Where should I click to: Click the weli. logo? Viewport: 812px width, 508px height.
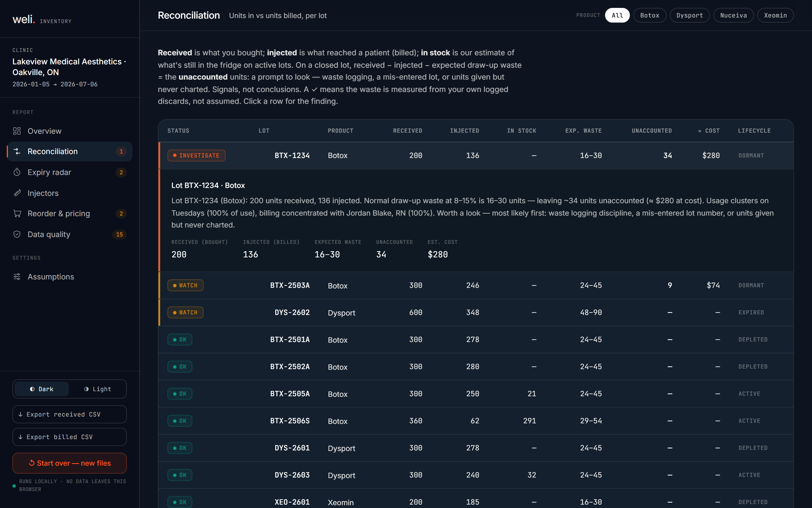point(23,19)
